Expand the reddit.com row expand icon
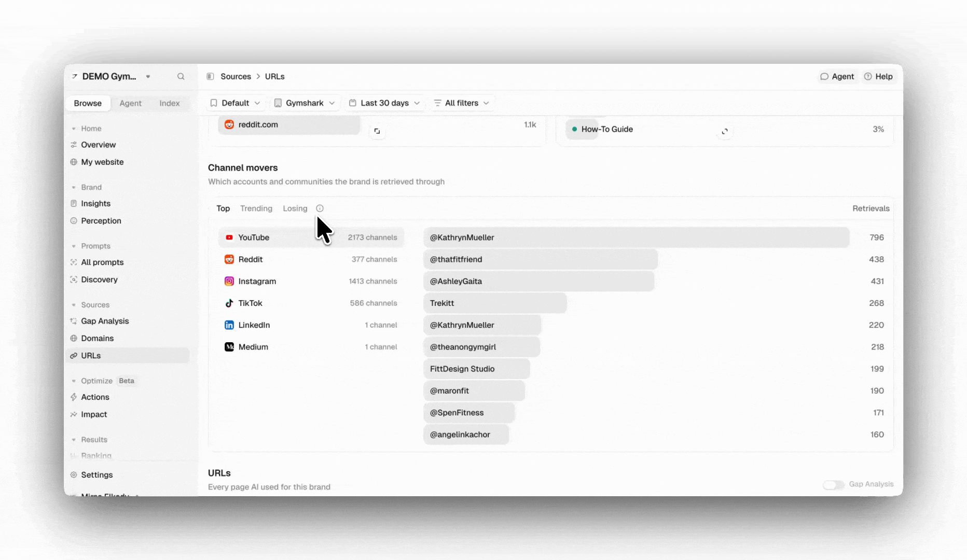 [x=377, y=131]
